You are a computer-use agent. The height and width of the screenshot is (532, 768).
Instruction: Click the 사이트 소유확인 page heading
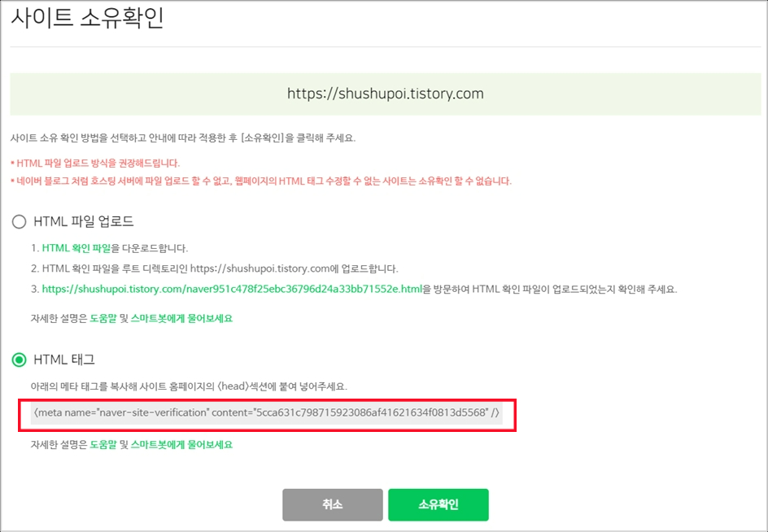(87, 18)
